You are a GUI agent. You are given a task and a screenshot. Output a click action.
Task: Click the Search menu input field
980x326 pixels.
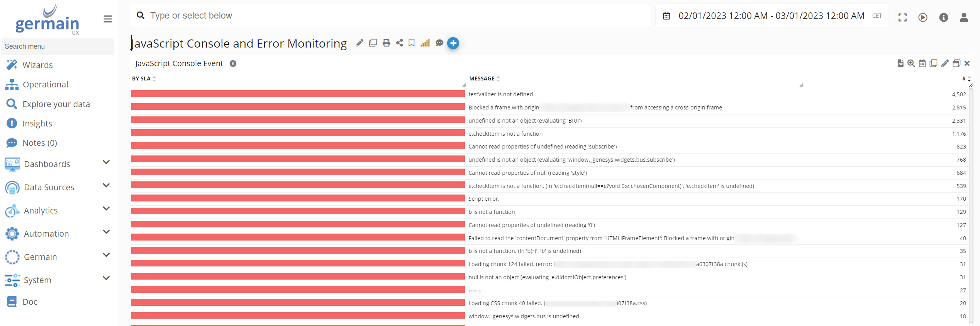58,46
